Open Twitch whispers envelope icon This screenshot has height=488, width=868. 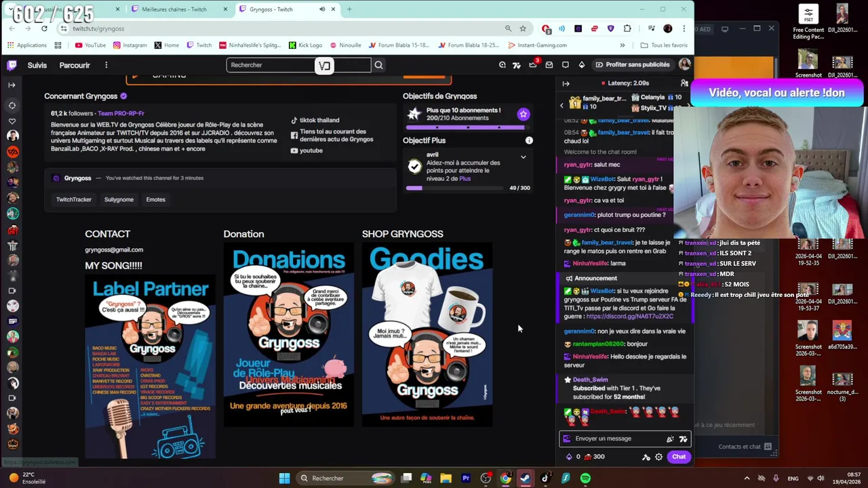(x=549, y=65)
